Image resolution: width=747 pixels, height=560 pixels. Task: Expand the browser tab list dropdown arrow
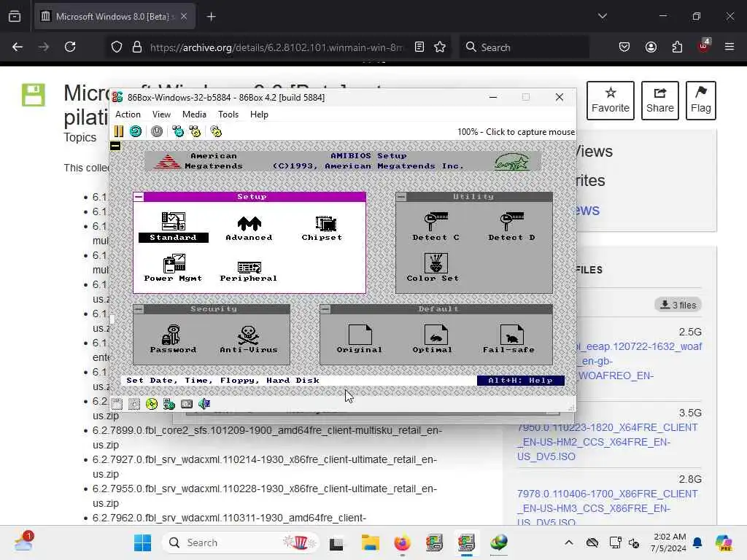click(602, 16)
